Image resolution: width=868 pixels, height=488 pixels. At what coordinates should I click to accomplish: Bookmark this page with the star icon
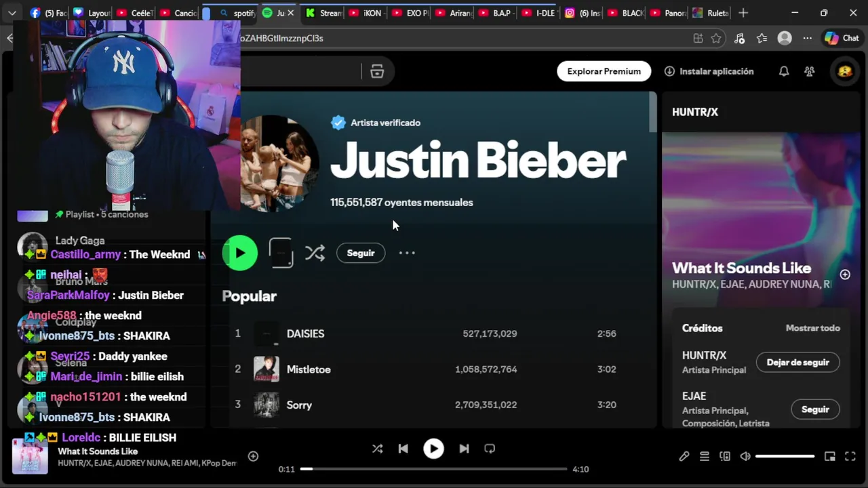click(x=716, y=39)
